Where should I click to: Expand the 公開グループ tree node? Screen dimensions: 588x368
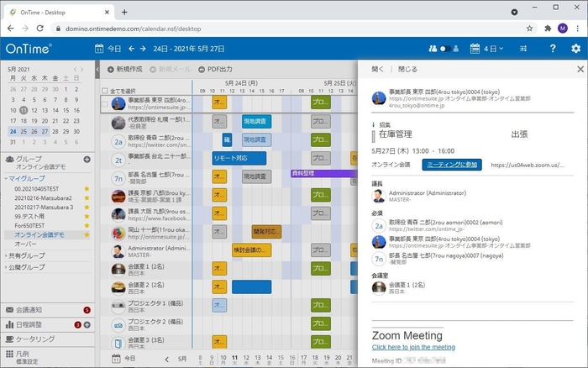click(x=8, y=267)
